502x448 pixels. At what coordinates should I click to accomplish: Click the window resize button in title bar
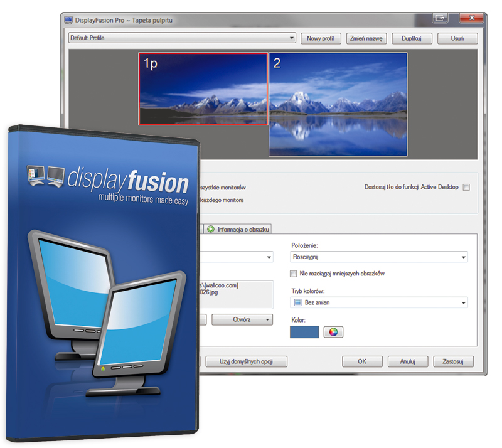tap(442, 18)
